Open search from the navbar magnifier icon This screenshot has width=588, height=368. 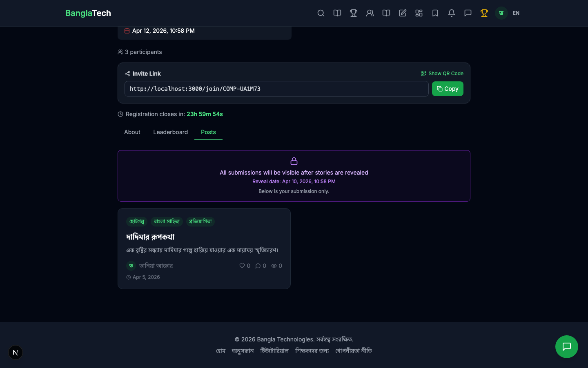coord(321,13)
